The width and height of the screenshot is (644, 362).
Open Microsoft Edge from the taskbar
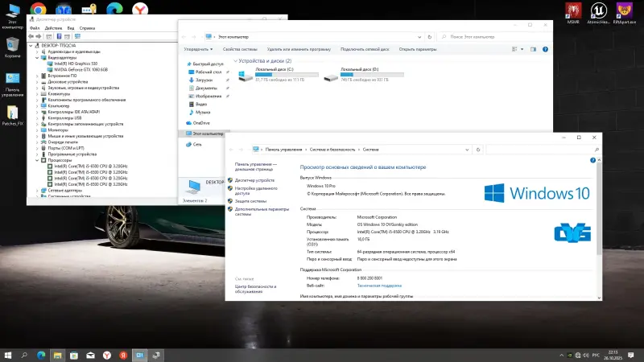41,356
